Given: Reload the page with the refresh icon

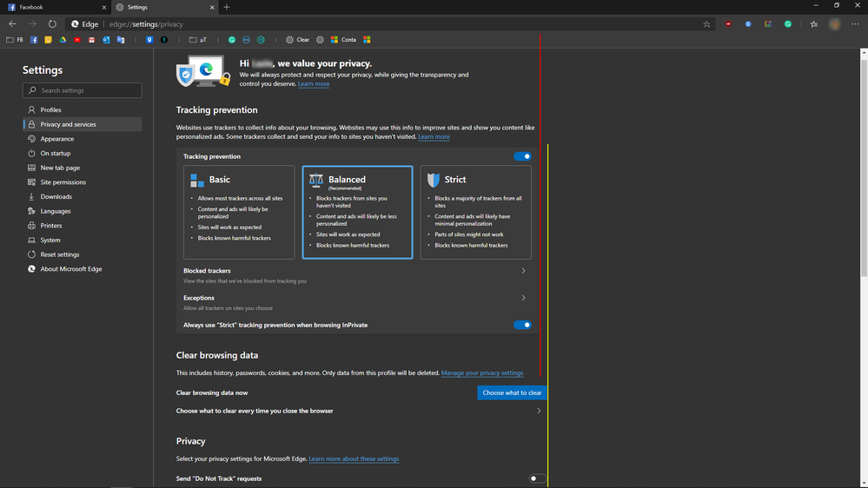Looking at the screenshot, I should coord(52,23).
